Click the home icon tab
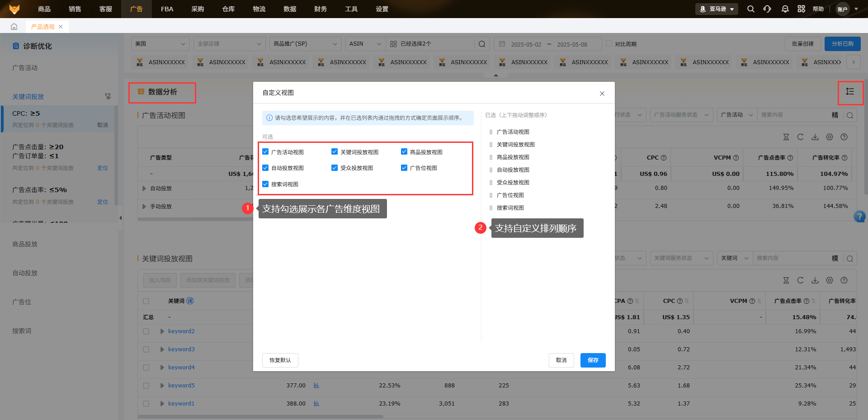This screenshot has height=420, width=868. pos(14,27)
